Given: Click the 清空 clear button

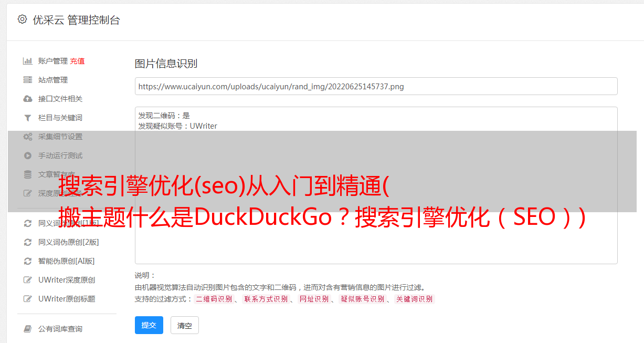Looking at the screenshot, I should tap(185, 325).
